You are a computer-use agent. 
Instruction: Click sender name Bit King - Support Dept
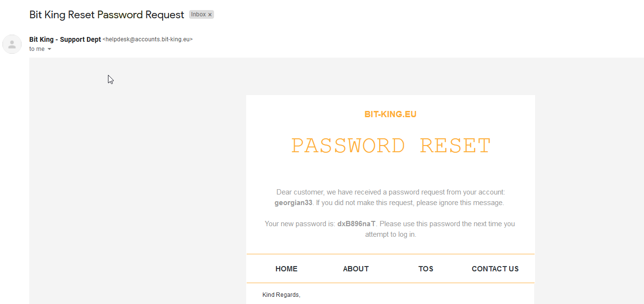coord(65,39)
